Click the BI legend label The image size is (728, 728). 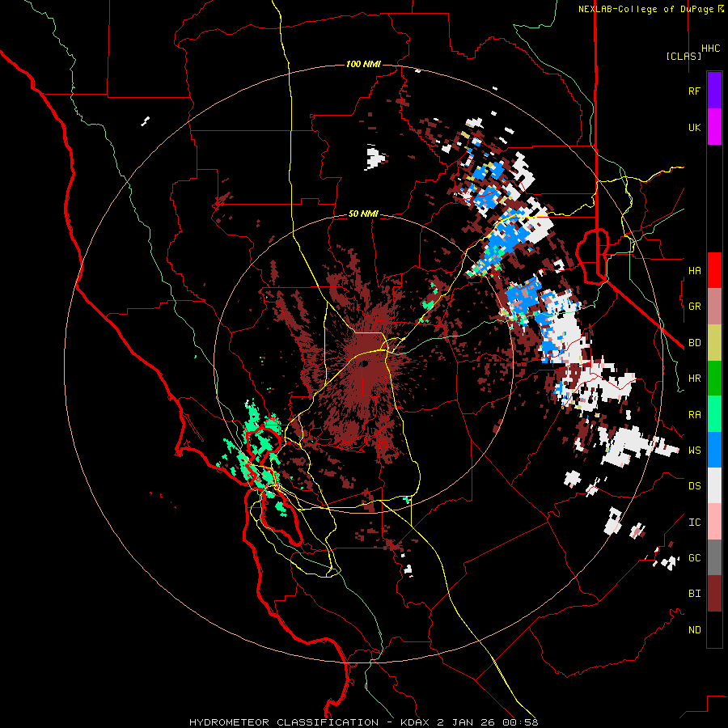tap(694, 594)
